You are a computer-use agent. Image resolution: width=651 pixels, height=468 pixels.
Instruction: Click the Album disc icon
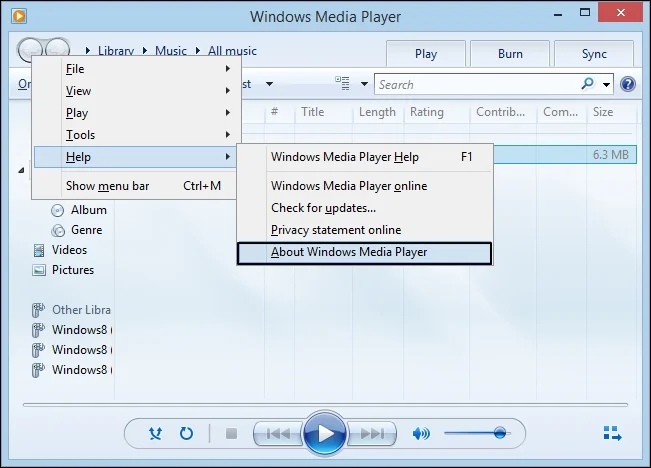(x=58, y=211)
